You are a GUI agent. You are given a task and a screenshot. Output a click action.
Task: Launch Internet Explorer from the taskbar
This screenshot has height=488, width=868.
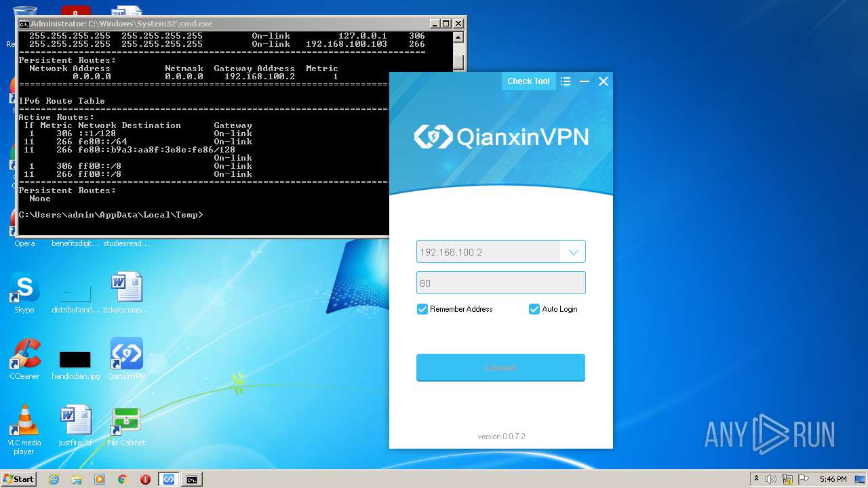pyautogui.click(x=54, y=479)
